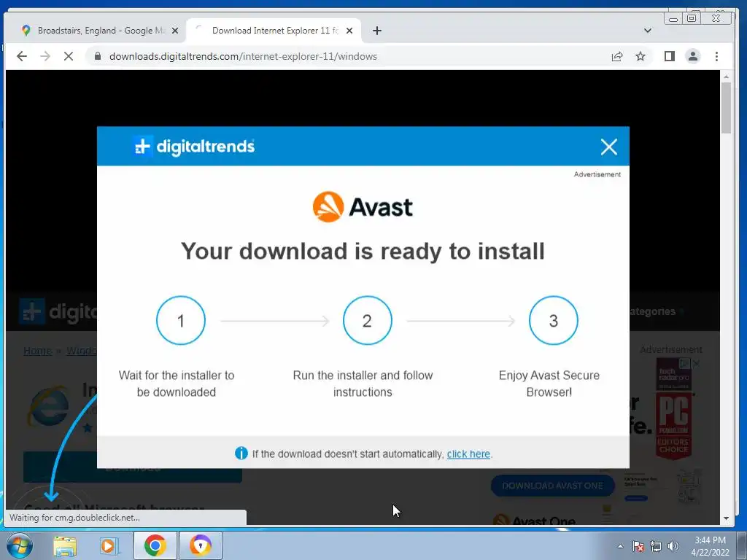Click the Internet Explorer logo on the page

point(49,405)
